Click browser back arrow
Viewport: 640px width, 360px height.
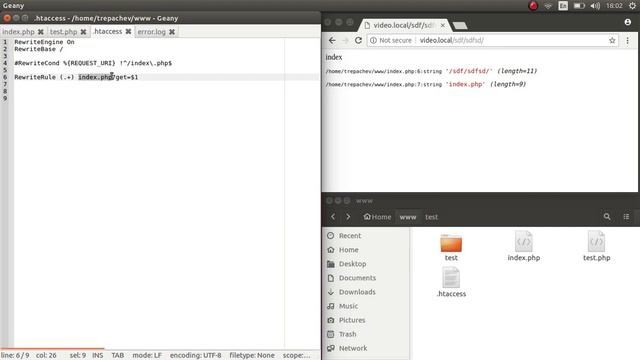332,40
